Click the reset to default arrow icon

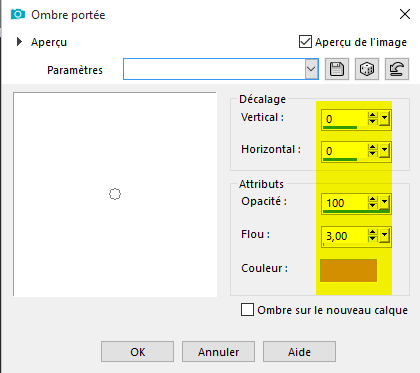coord(397,69)
